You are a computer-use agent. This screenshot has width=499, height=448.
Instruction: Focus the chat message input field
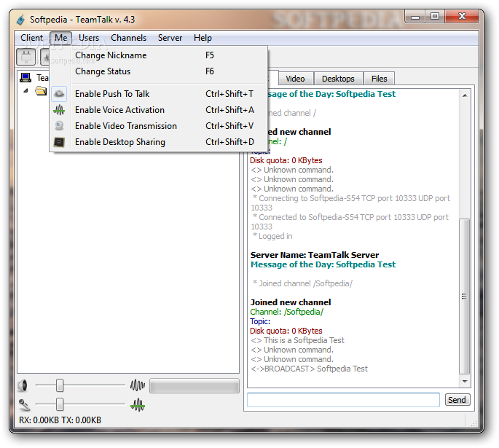pos(343,400)
